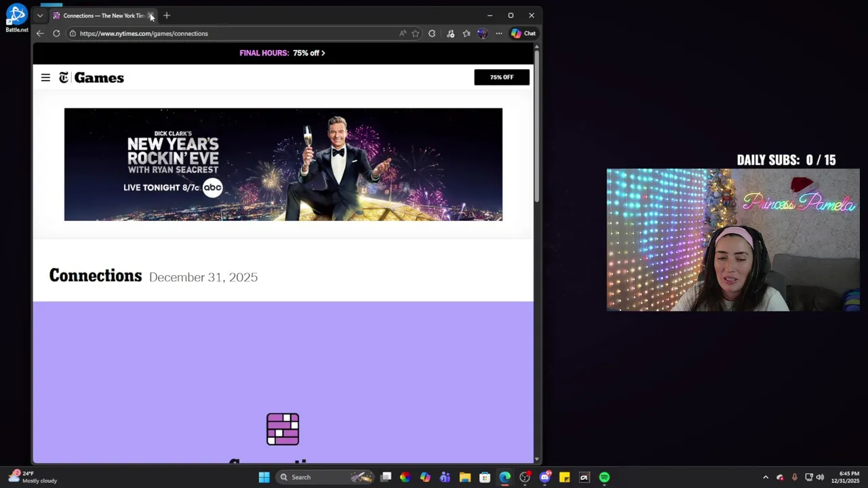The image size is (868, 488).
Task: Open a new browser tab
Action: (167, 16)
